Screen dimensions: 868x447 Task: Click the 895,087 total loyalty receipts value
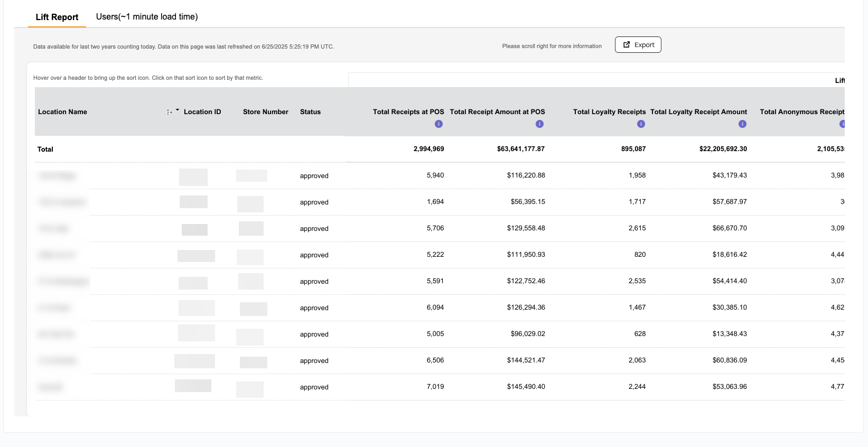[x=633, y=149]
